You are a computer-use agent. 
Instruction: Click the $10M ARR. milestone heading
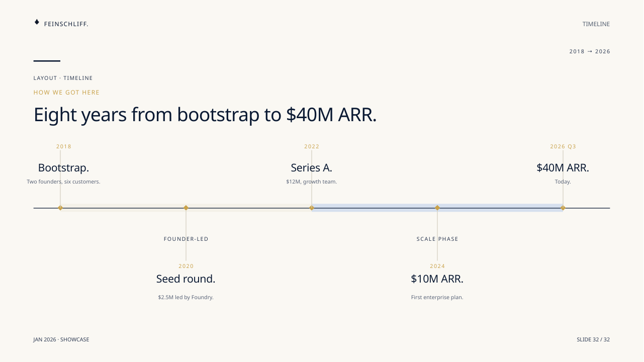coord(437,279)
